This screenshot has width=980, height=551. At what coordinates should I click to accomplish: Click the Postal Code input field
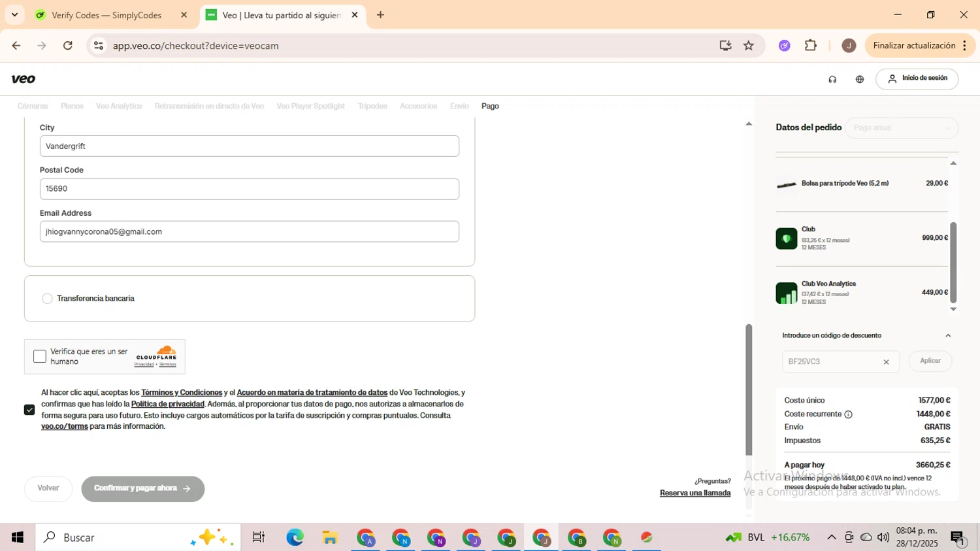click(250, 189)
